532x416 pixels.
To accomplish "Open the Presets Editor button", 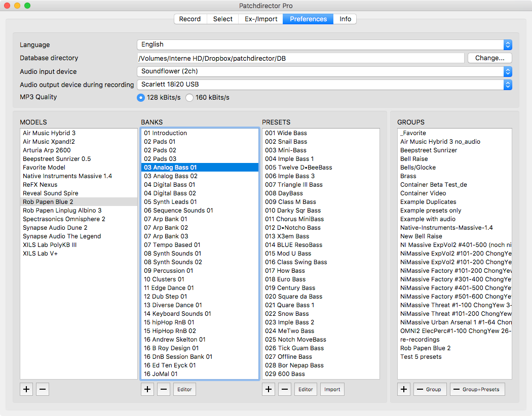I will point(306,389).
